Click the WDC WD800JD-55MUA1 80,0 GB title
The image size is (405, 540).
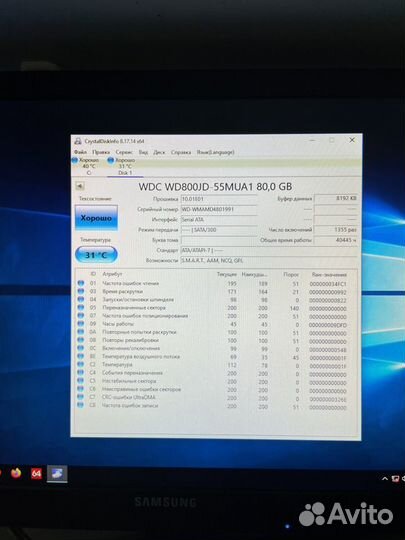215,187
